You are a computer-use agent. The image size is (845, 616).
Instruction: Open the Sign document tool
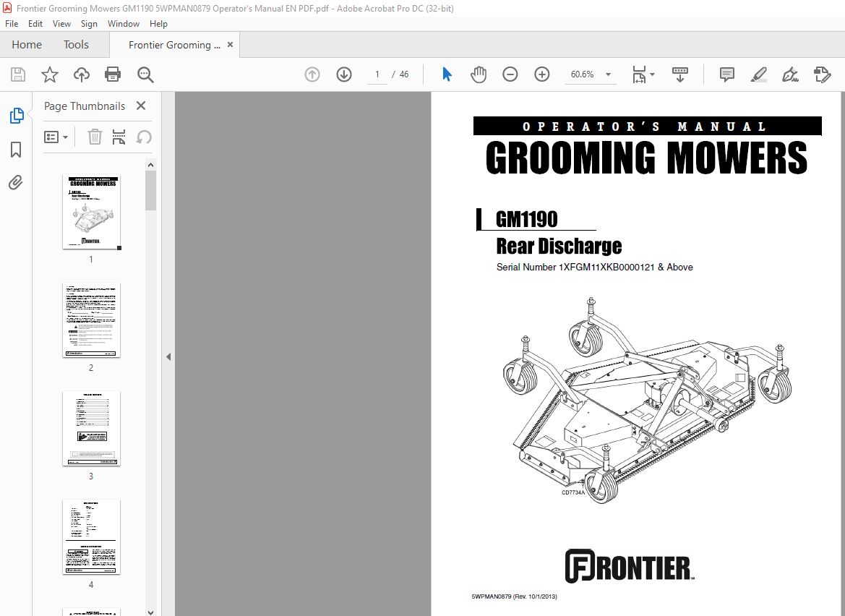(x=791, y=74)
